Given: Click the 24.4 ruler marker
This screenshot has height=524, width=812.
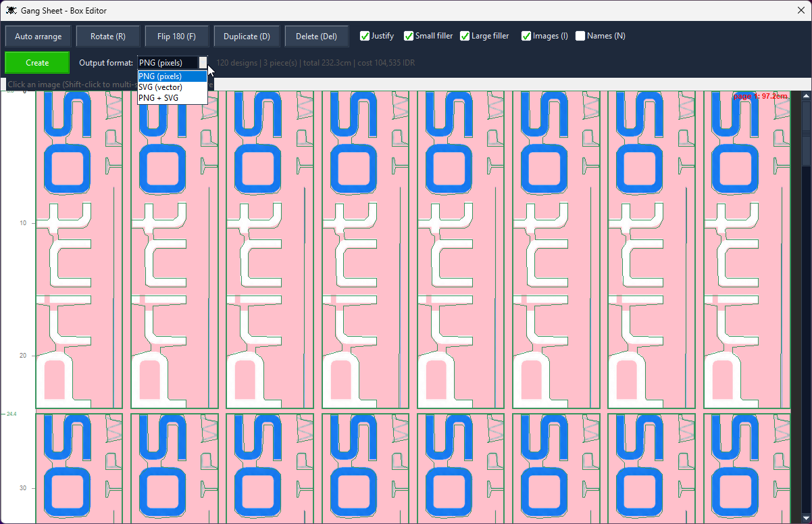Looking at the screenshot, I should 11,414.
